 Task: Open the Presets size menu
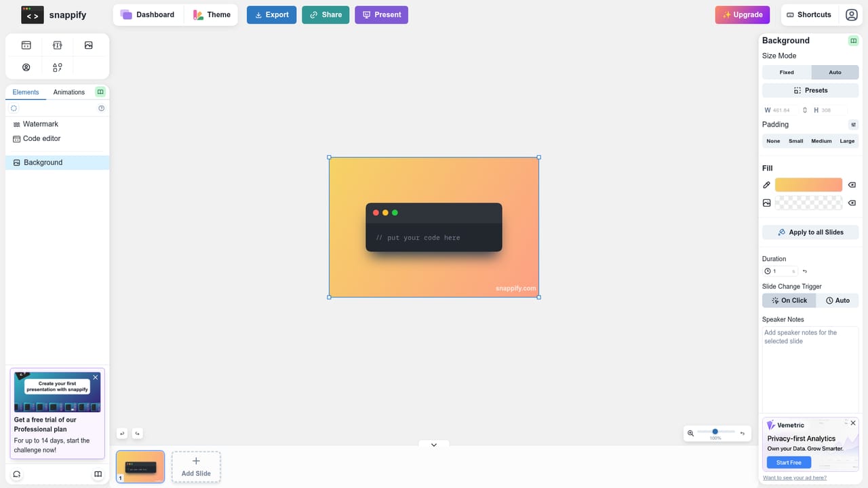(x=810, y=90)
